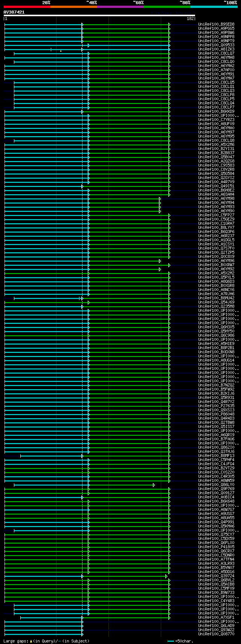Click the white query sequence ruler bar

tap(99, 15)
